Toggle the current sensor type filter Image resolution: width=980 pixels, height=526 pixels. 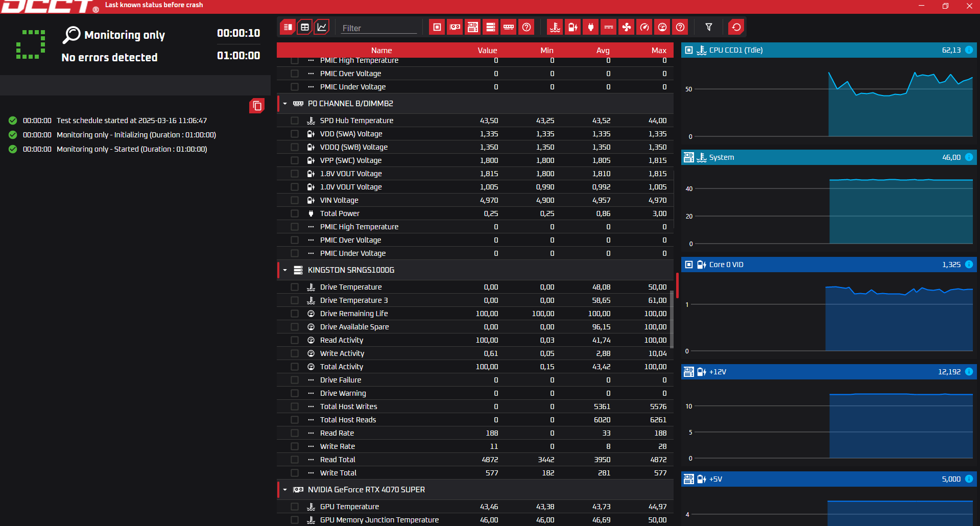click(609, 27)
